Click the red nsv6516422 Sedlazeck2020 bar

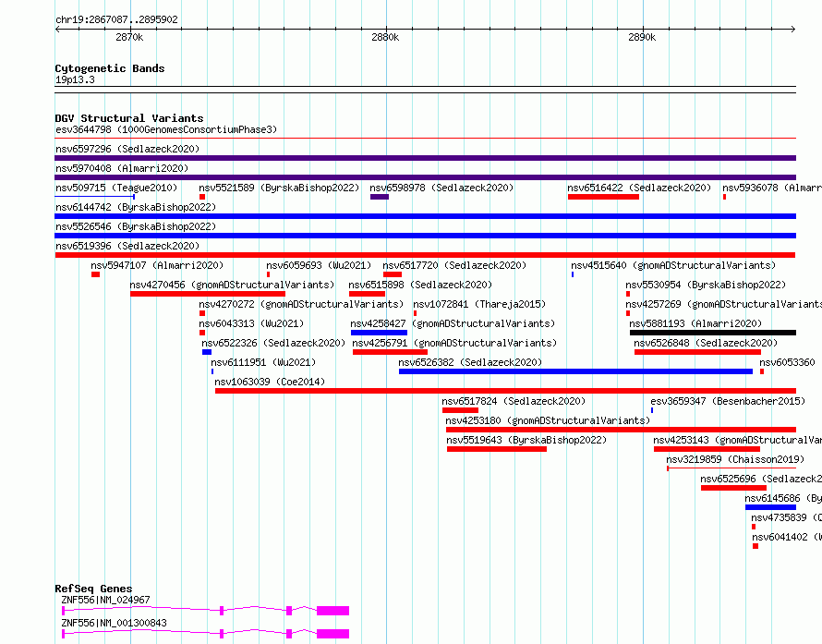603,197
